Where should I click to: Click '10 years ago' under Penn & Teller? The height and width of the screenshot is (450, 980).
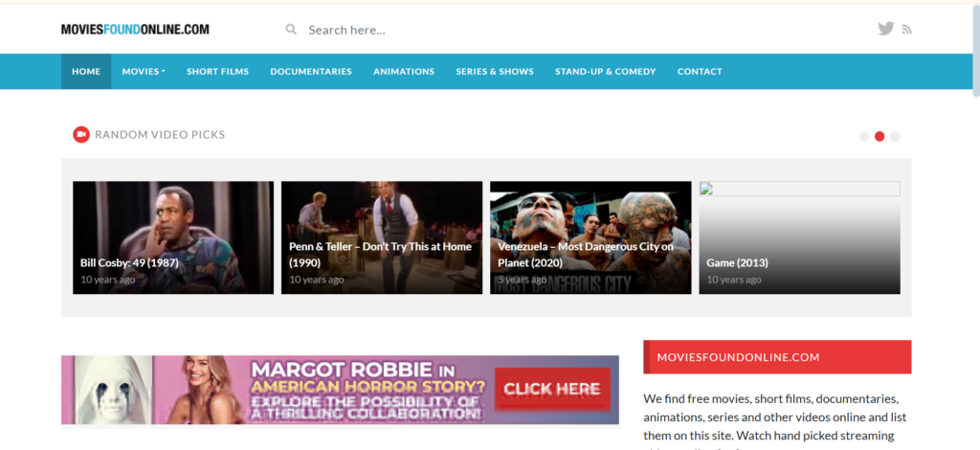click(316, 280)
